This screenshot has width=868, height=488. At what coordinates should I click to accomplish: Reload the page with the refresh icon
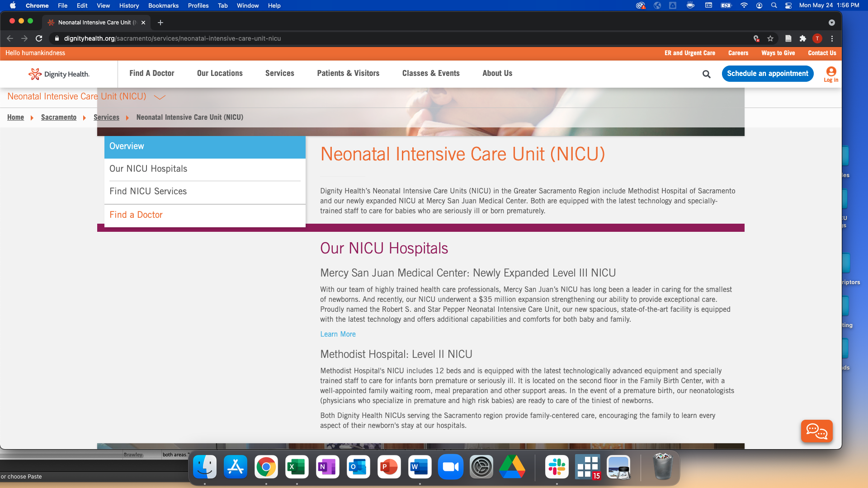[39, 38]
